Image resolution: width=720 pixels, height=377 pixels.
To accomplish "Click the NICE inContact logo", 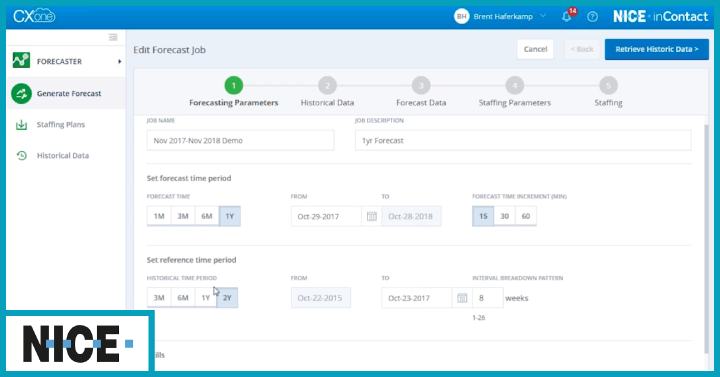I will [x=660, y=17].
